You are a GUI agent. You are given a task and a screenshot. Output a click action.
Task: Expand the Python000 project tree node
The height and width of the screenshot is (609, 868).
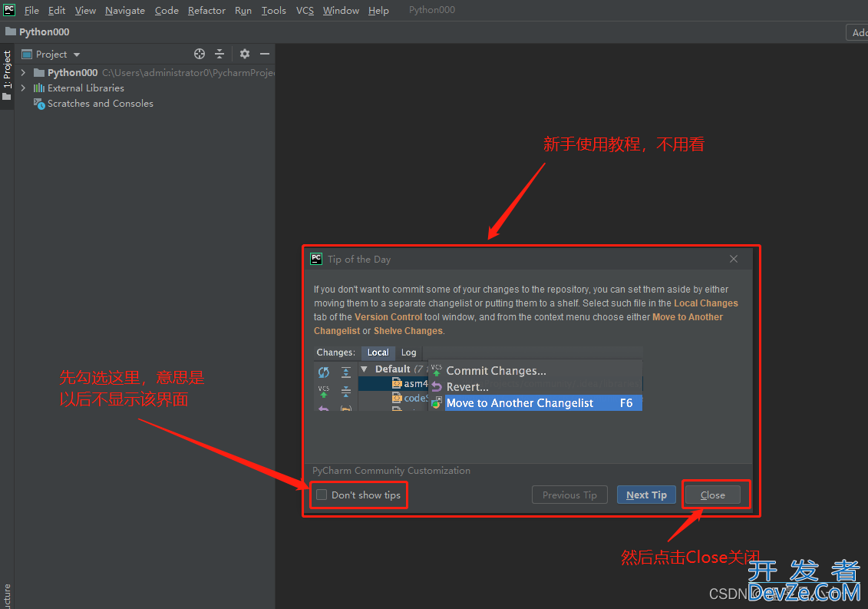23,73
